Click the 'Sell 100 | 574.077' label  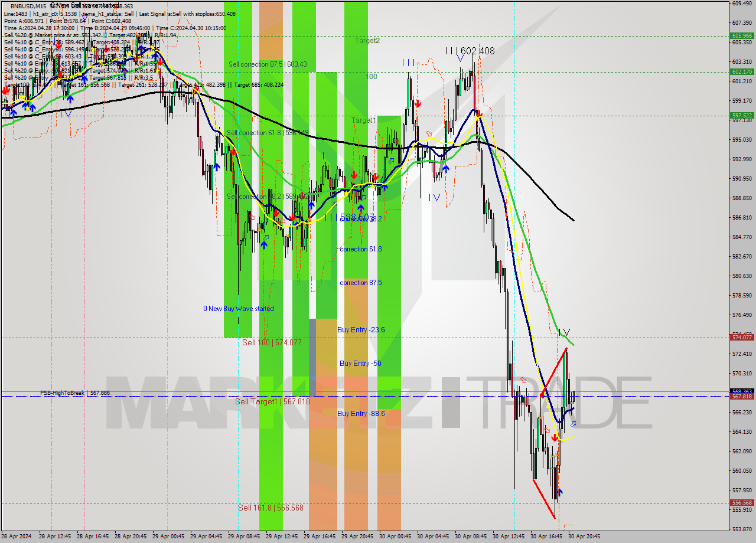pos(272,342)
